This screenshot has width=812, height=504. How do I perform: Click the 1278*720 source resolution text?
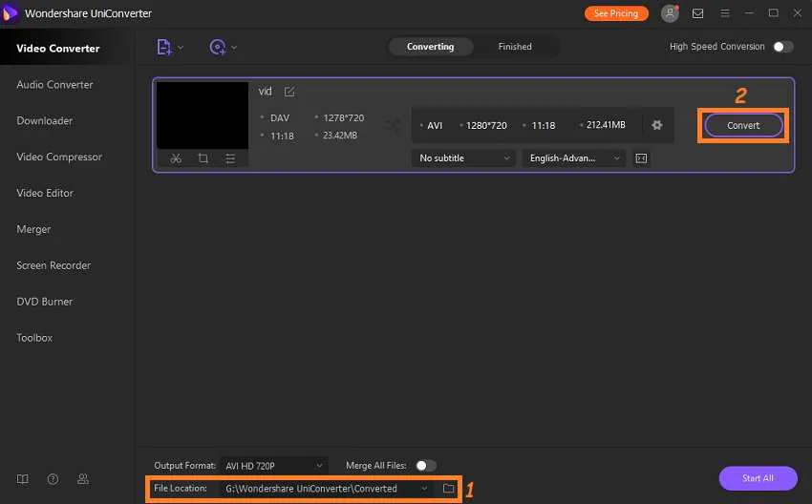tap(344, 118)
